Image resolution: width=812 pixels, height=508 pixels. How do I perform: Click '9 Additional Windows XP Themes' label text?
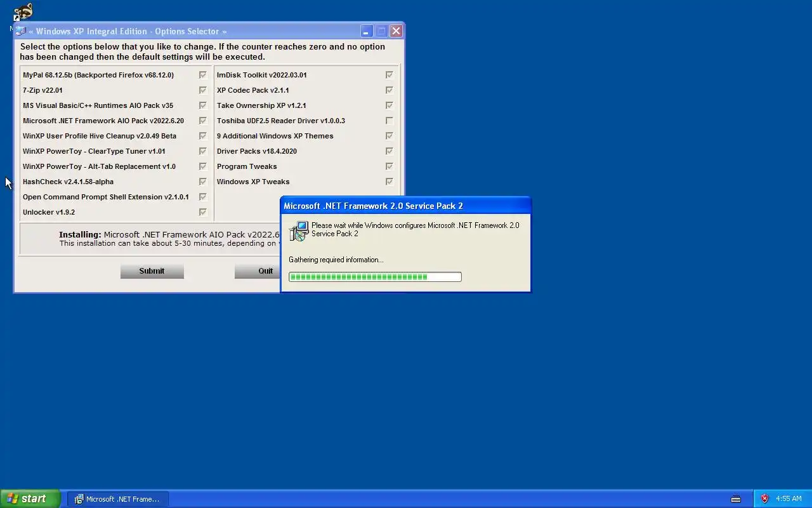tap(275, 136)
